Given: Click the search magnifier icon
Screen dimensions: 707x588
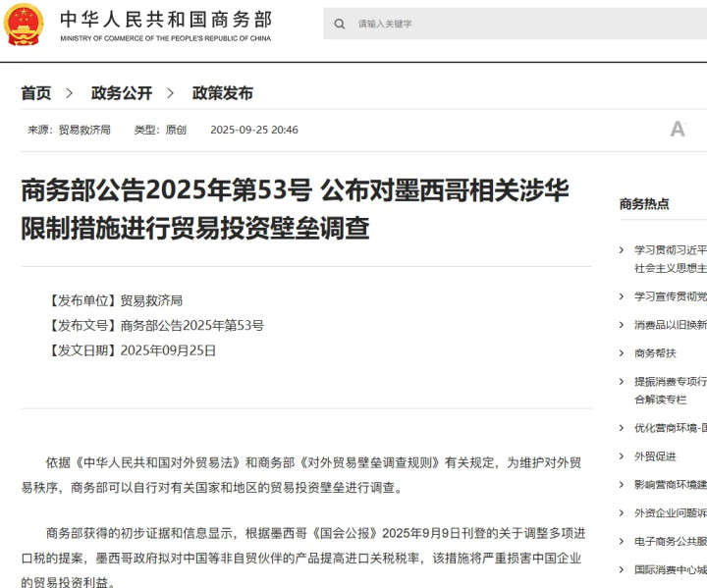Looking at the screenshot, I should point(340,24).
